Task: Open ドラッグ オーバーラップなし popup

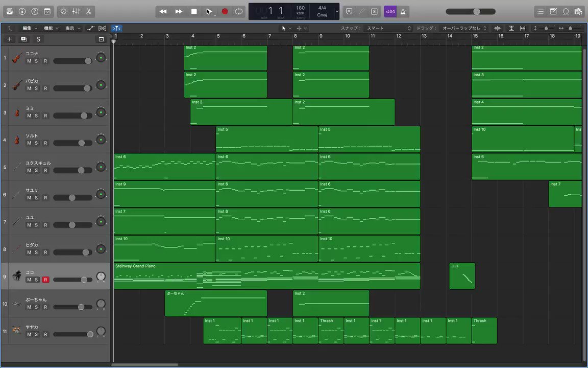Action: pos(464,28)
